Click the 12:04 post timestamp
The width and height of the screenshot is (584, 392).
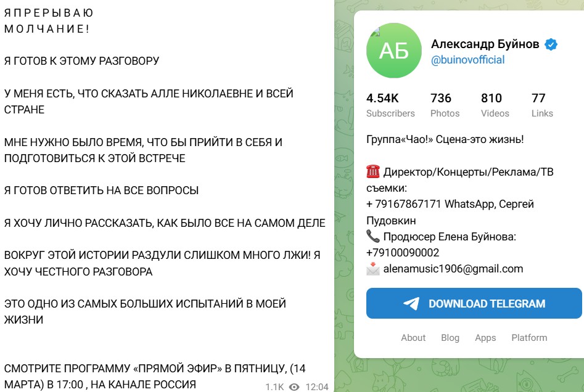[x=317, y=387]
